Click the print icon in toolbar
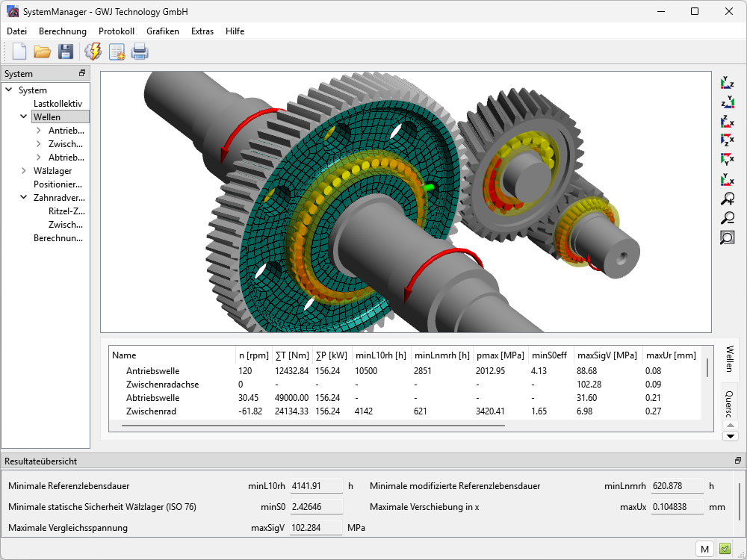The height and width of the screenshot is (560, 747). tap(140, 52)
